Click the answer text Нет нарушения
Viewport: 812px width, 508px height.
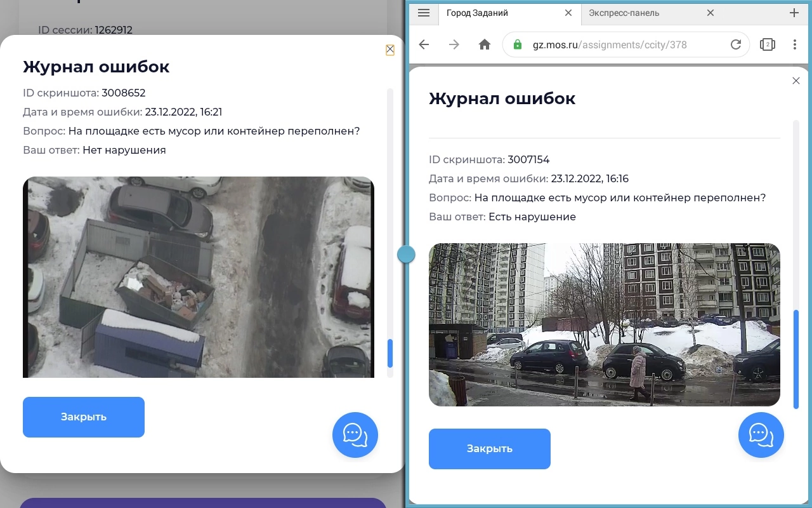124,150
